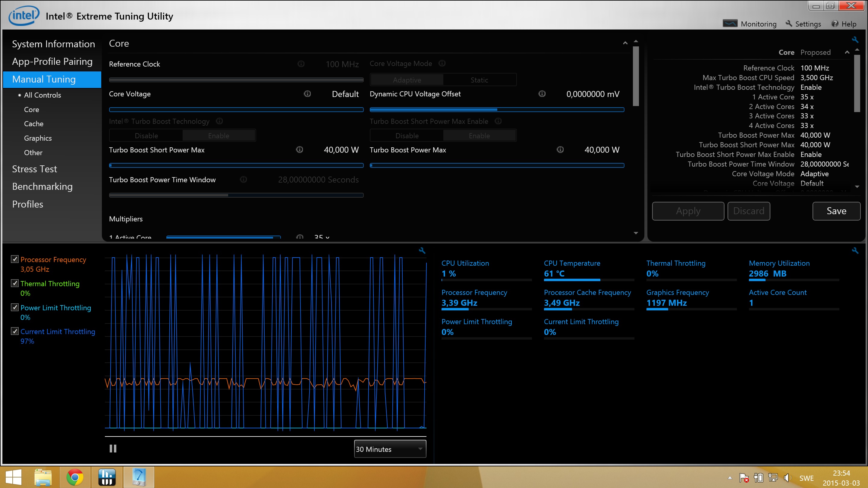Click the Intel logo
The image size is (868, 488).
pos(24,15)
